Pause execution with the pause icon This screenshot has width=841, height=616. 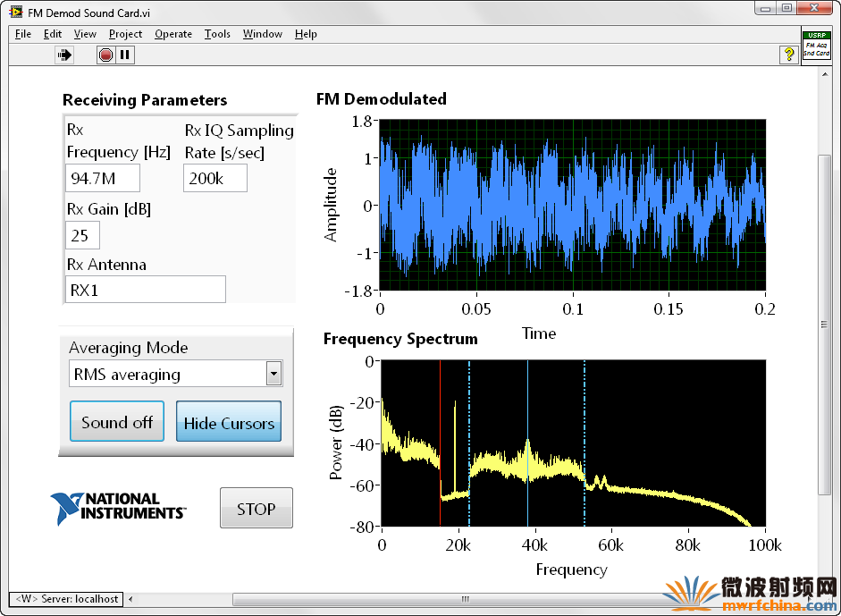click(125, 55)
